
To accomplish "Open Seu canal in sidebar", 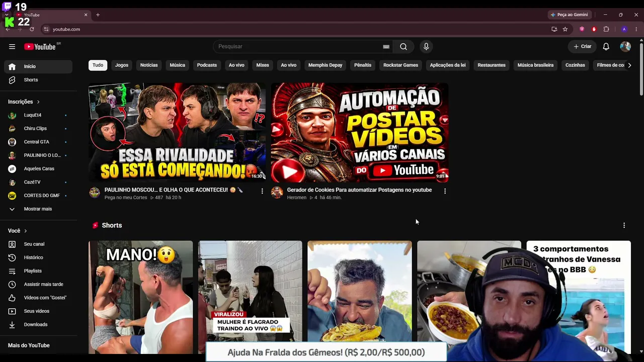I will (38, 244).
